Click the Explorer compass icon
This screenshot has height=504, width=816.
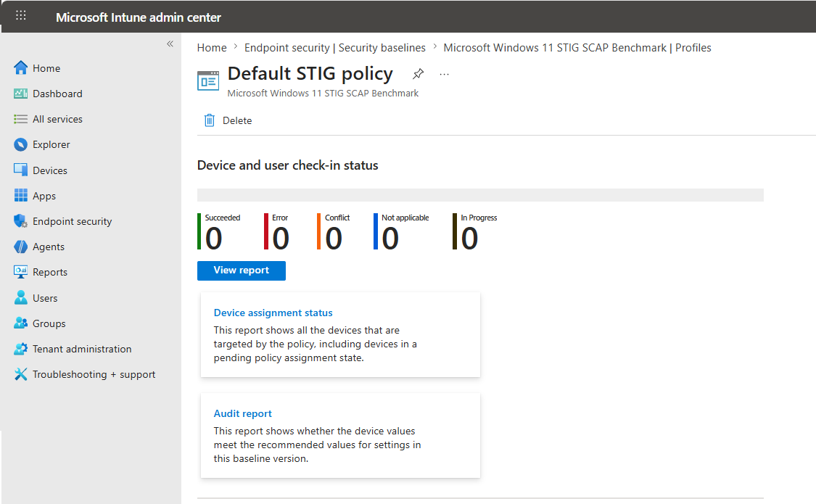[21, 144]
